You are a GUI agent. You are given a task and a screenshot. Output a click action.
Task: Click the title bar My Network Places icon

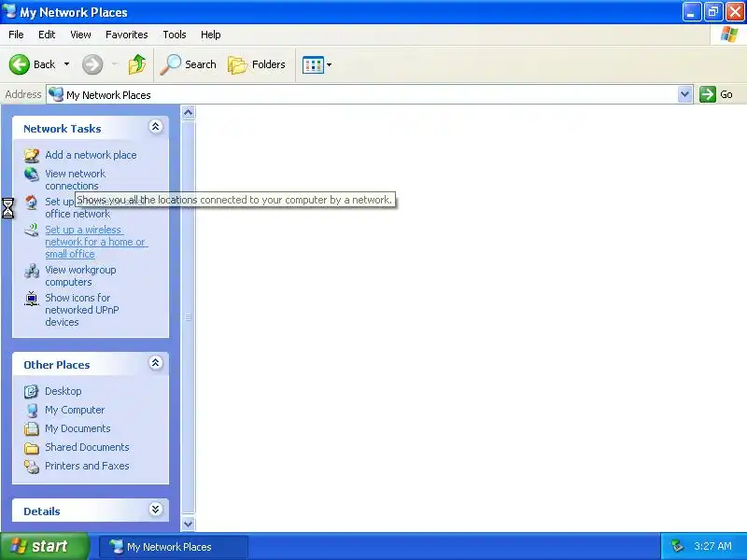coord(9,11)
